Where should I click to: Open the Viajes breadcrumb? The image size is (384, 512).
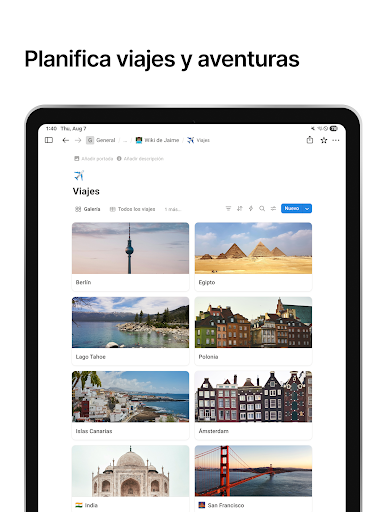(198, 140)
